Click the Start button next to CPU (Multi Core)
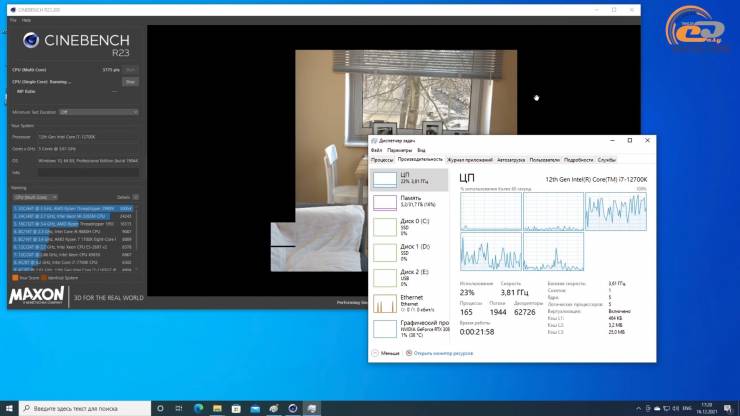 pos(130,70)
